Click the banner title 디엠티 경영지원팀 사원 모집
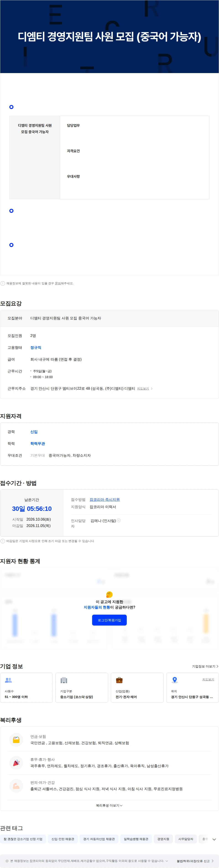The width and height of the screenshot is (219, 868). point(109,36)
